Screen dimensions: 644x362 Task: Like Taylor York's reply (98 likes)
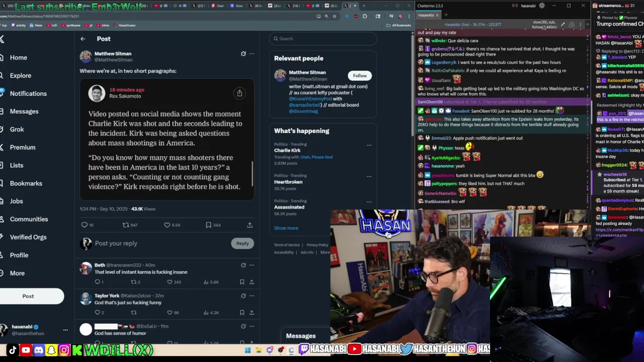pyautogui.click(x=170, y=313)
